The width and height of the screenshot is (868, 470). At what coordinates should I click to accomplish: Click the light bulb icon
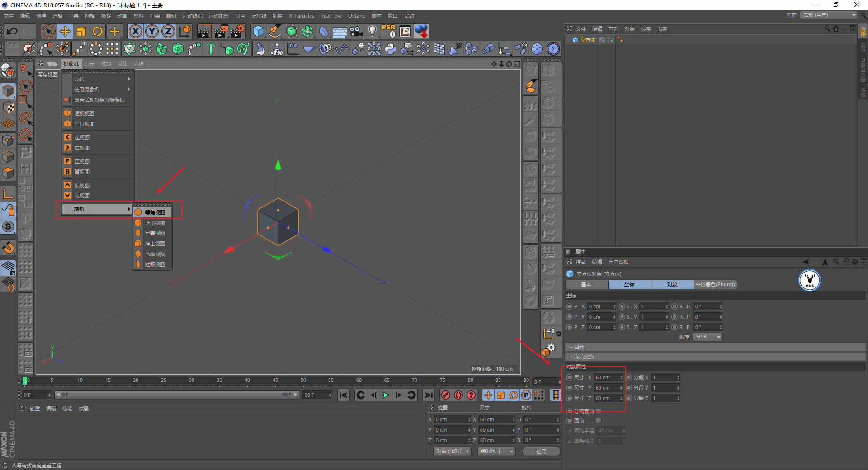click(373, 31)
